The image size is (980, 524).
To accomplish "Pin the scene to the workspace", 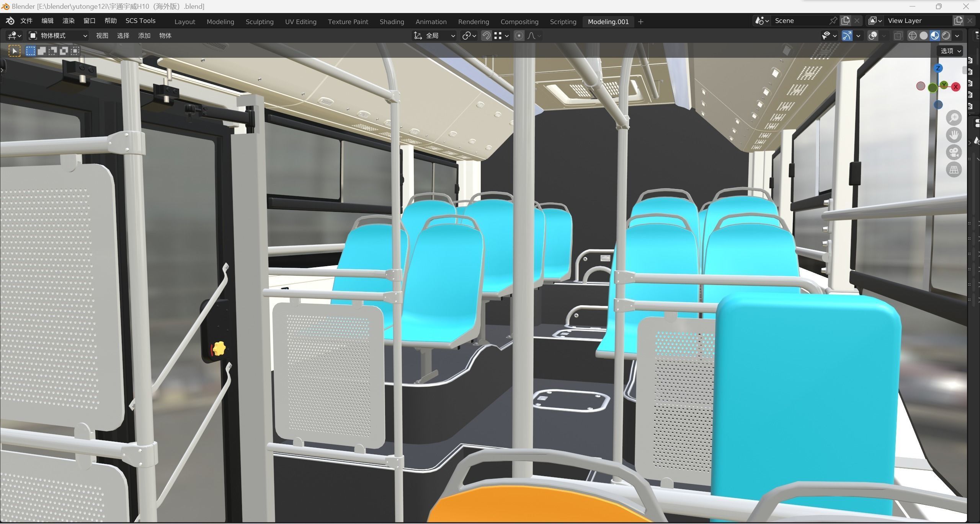I will tap(833, 21).
